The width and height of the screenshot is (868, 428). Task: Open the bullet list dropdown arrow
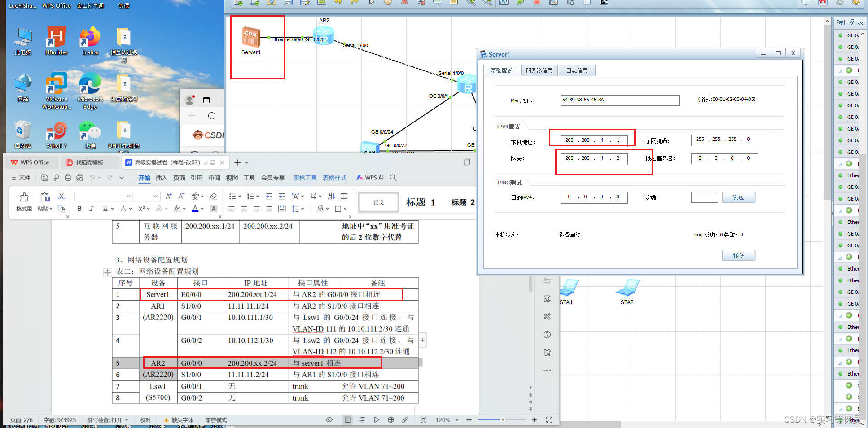[x=240, y=196]
